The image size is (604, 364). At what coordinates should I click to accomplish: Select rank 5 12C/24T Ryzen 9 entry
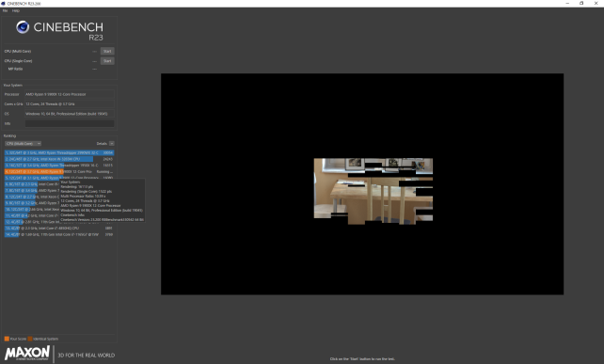[x=59, y=178]
